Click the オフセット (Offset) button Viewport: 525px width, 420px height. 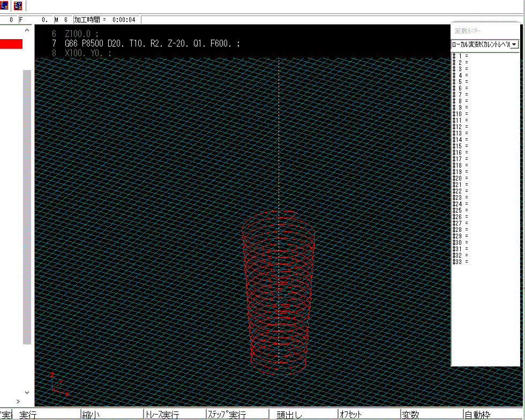(369, 415)
